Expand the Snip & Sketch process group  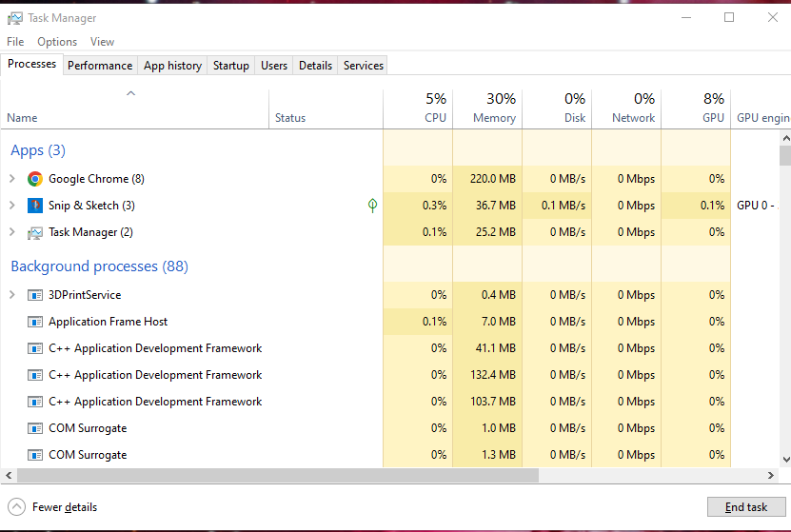(x=11, y=206)
